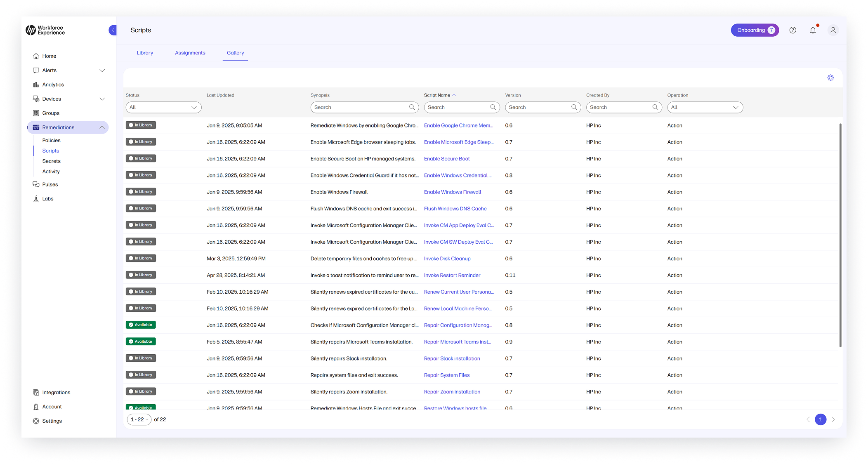The width and height of the screenshot is (868, 464).
Task: Open Repair Zoom installation link
Action: tap(452, 392)
